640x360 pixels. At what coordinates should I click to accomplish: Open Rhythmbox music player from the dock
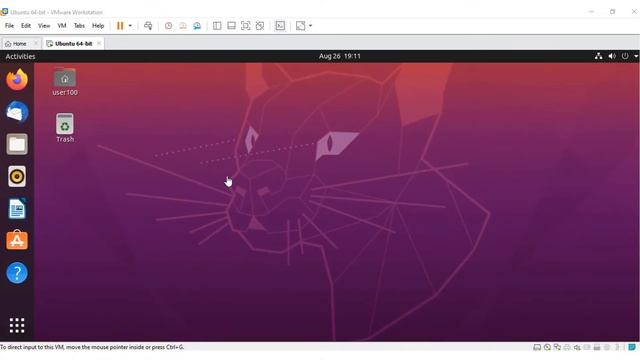pyautogui.click(x=17, y=176)
